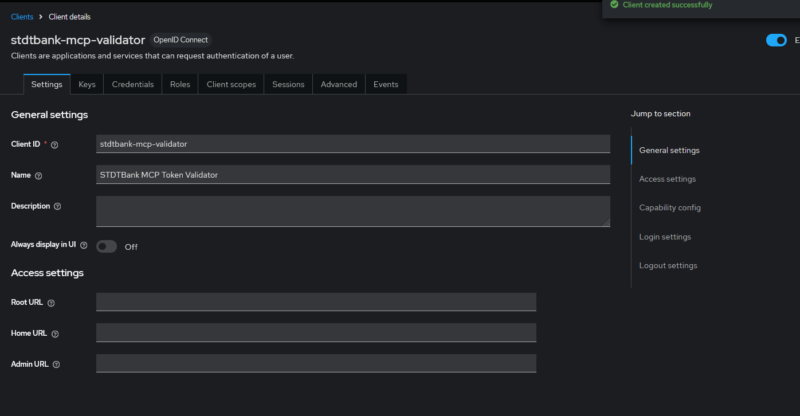Open the Client scopes tab
This screenshot has width=800, height=416.
(231, 84)
